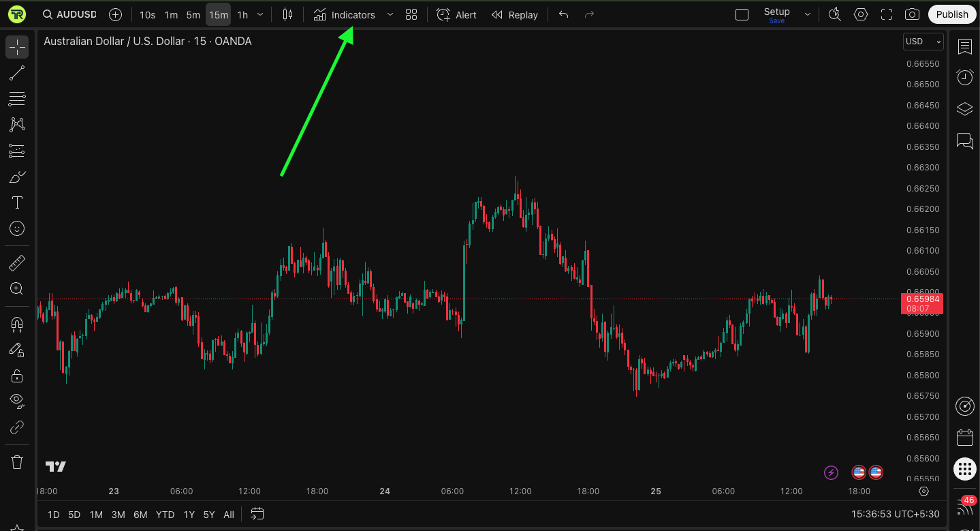The height and width of the screenshot is (531, 980).
Task: Open the emoji icons tool
Action: [x=17, y=228]
